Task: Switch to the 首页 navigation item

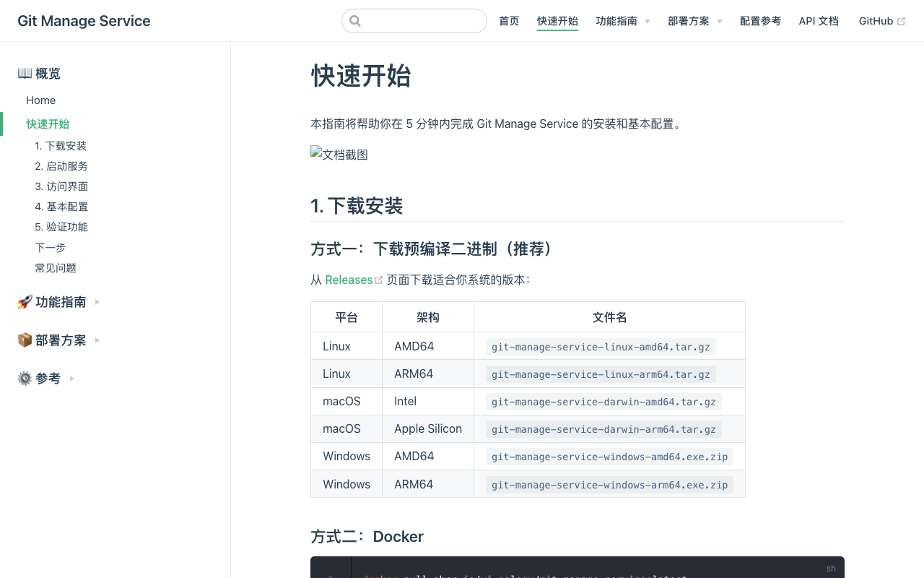Action: [508, 21]
